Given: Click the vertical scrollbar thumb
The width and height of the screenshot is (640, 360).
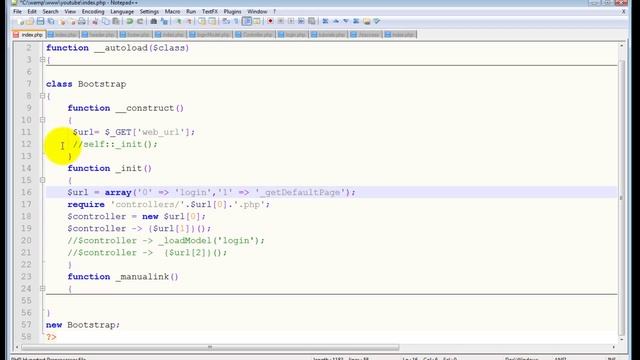Looking at the screenshot, I should pos(622,198).
